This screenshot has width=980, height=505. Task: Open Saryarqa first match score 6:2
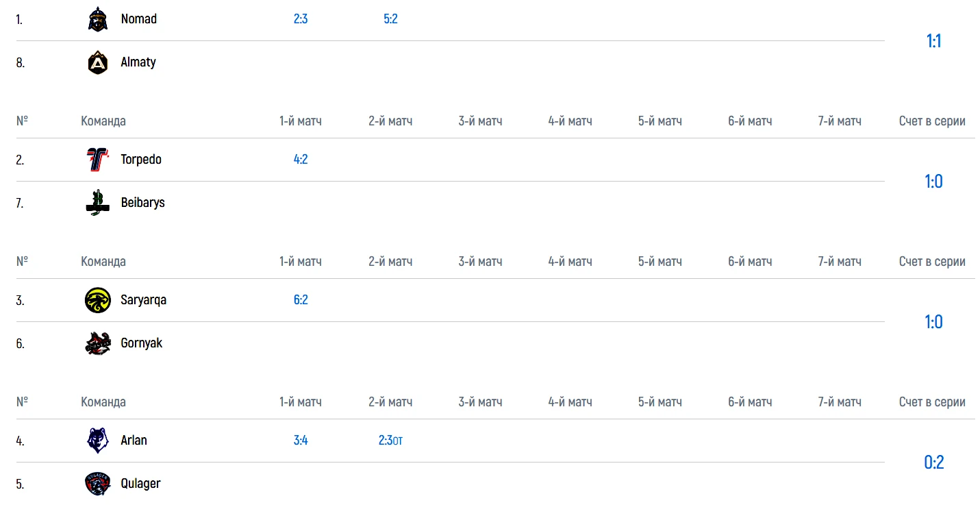point(301,300)
